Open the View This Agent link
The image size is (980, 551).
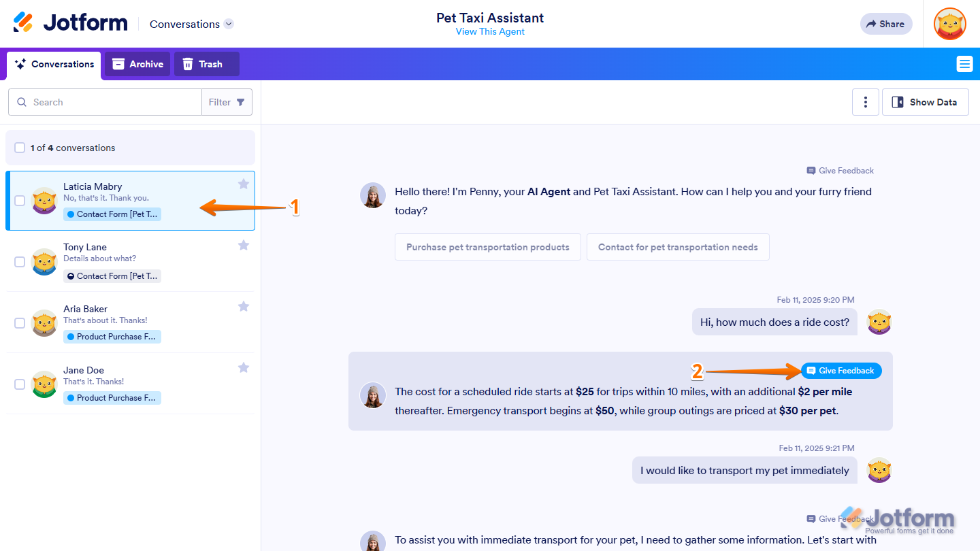pos(490,32)
